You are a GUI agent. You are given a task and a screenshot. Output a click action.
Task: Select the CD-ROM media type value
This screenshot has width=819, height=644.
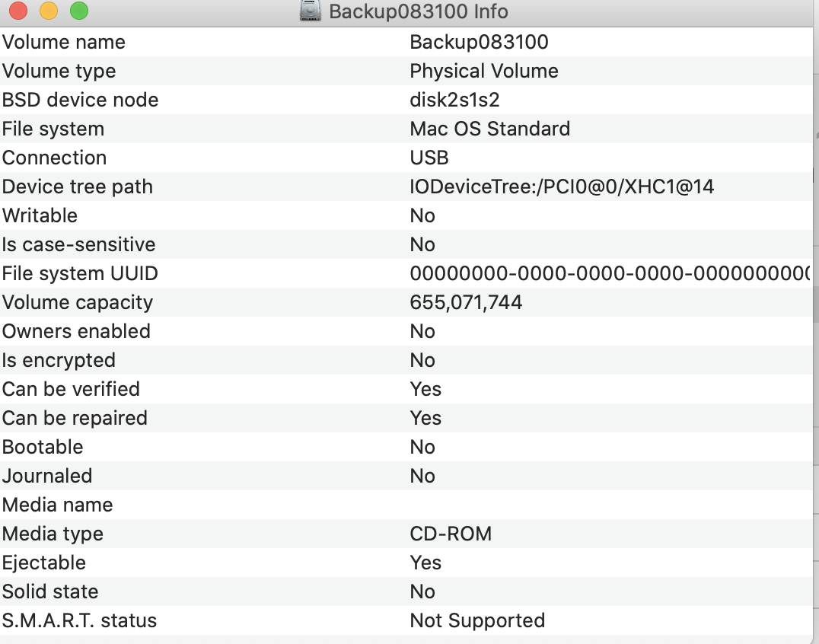click(x=451, y=534)
